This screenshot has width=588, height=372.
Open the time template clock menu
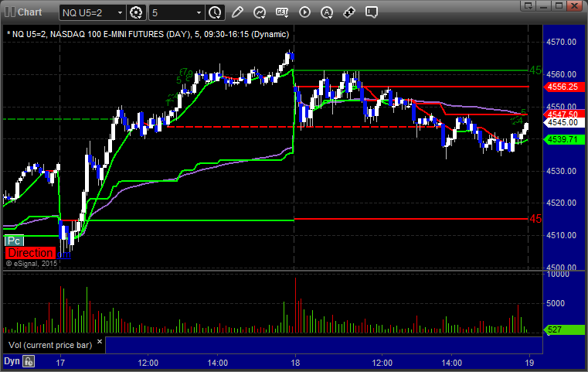(x=215, y=13)
